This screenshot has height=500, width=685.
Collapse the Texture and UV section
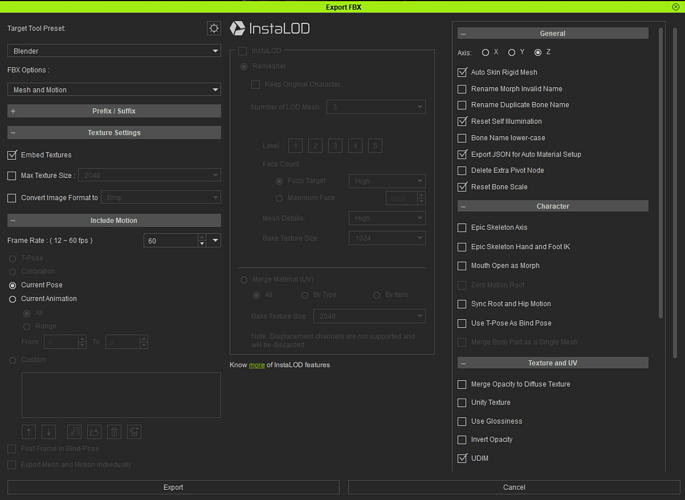coord(553,363)
